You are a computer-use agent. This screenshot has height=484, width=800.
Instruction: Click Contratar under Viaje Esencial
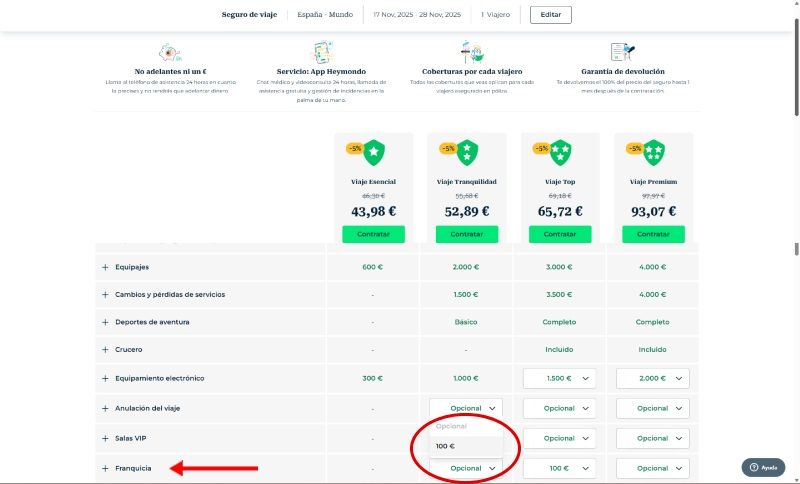tap(373, 233)
